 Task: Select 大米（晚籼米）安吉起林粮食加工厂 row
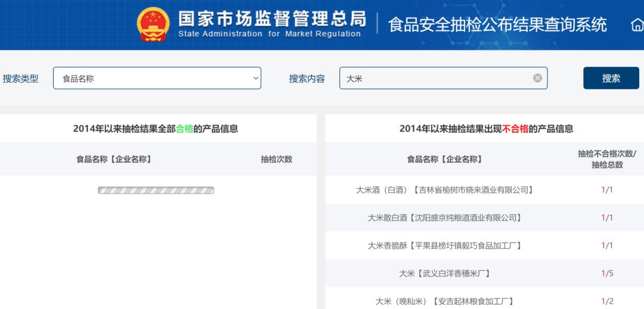point(444,301)
